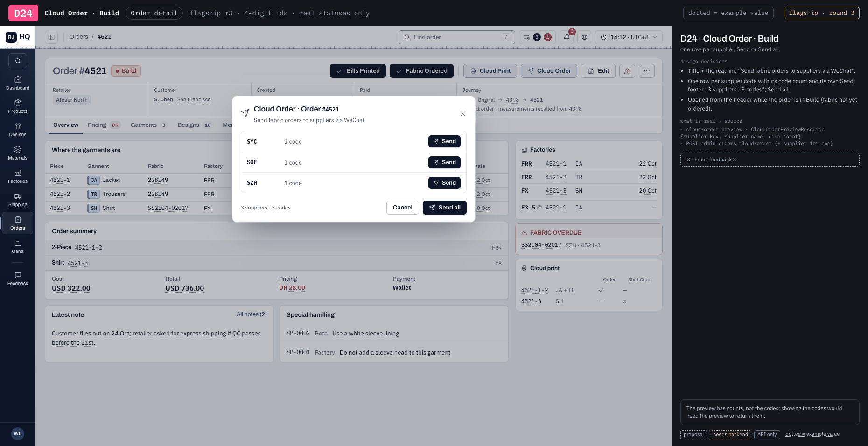Close the Cloud Order dialog
868x446 pixels.
(x=463, y=114)
